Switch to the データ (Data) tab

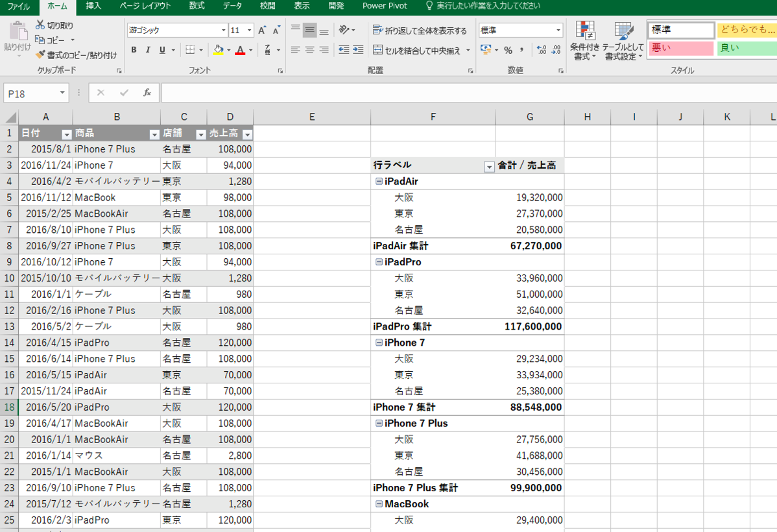(232, 6)
